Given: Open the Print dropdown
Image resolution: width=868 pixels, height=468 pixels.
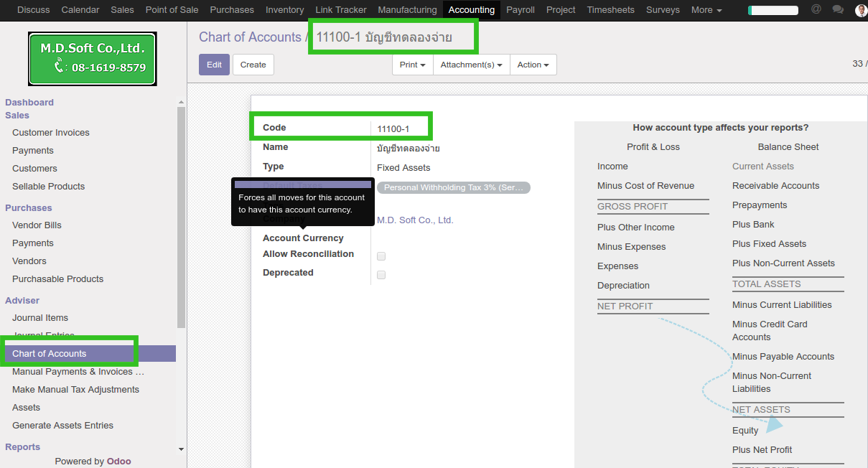Looking at the screenshot, I should (x=412, y=65).
